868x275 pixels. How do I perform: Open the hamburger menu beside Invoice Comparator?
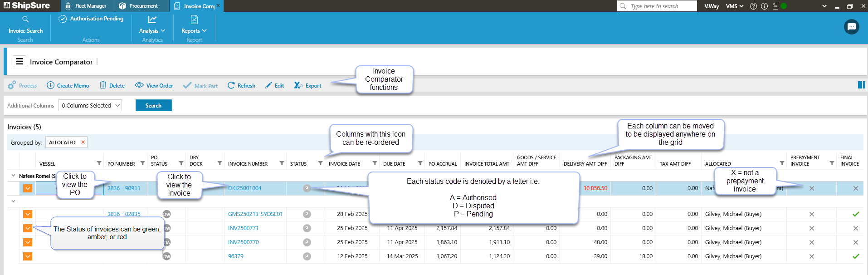20,61
